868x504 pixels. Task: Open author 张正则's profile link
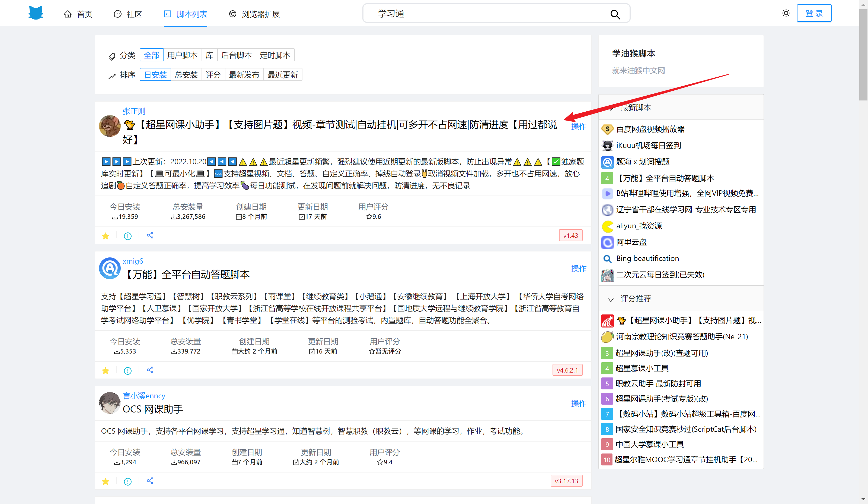pos(134,111)
